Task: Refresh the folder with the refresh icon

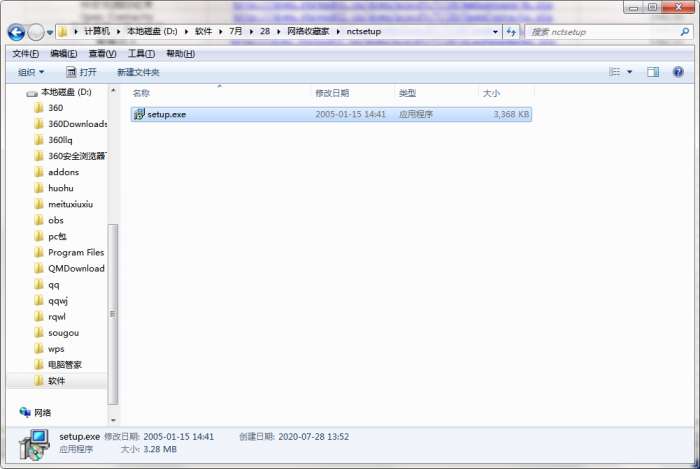Action: 511,32
